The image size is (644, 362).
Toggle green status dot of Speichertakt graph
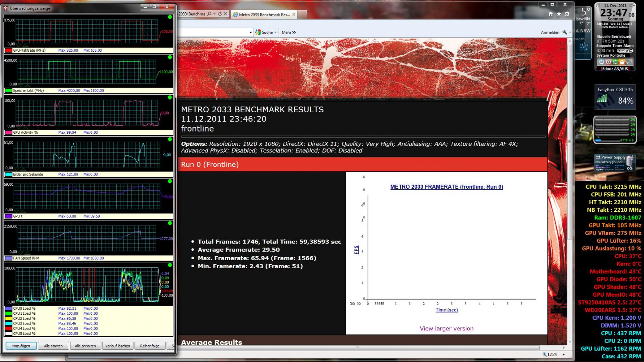click(x=170, y=57)
